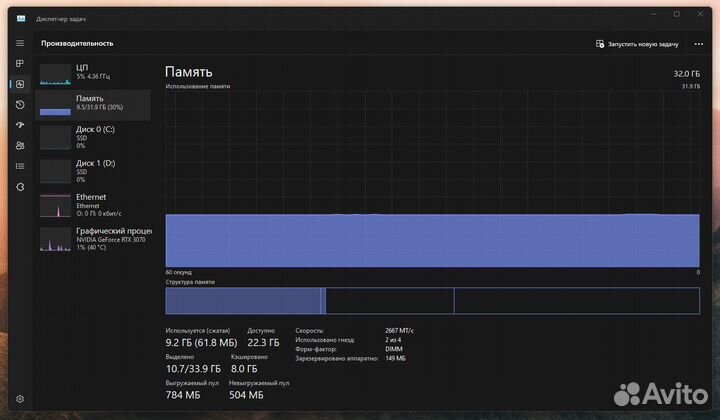The width and height of the screenshot is (720, 420).
Task: Click the Структура памяти composition bar
Action: 432,301
